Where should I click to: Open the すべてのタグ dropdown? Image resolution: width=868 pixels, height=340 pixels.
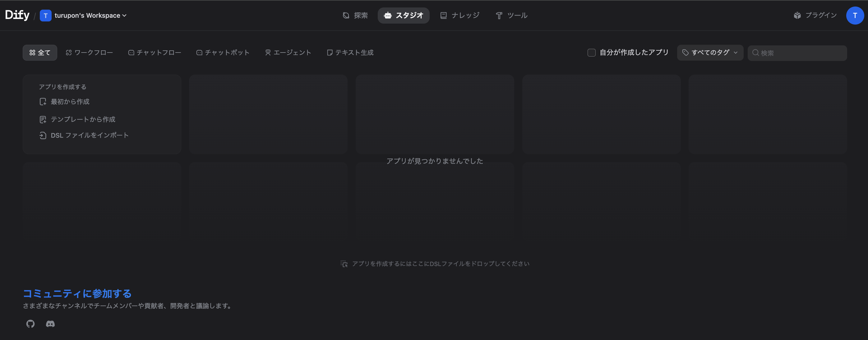click(710, 53)
